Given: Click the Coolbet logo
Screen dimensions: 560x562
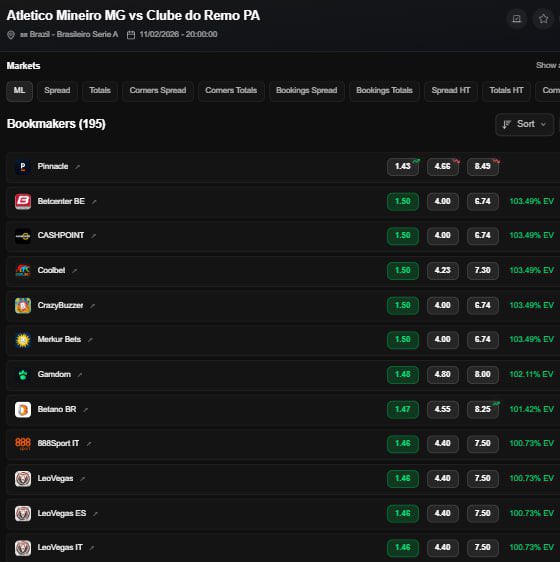Looking at the screenshot, I should click(x=23, y=271).
